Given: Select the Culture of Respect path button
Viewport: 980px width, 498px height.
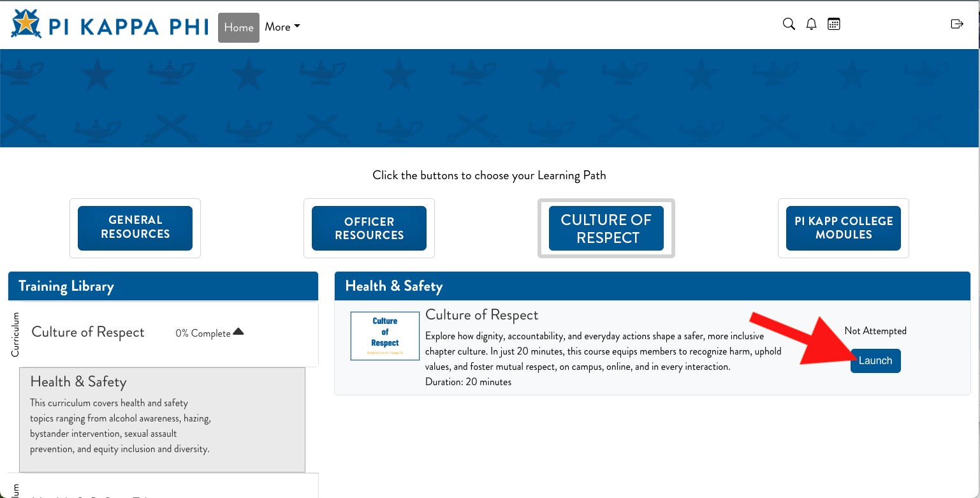Looking at the screenshot, I should click(606, 228).
